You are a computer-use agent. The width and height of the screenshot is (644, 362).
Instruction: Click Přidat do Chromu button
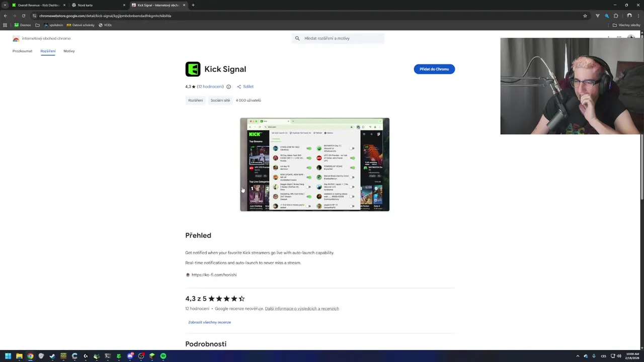[x=434, y=69]
